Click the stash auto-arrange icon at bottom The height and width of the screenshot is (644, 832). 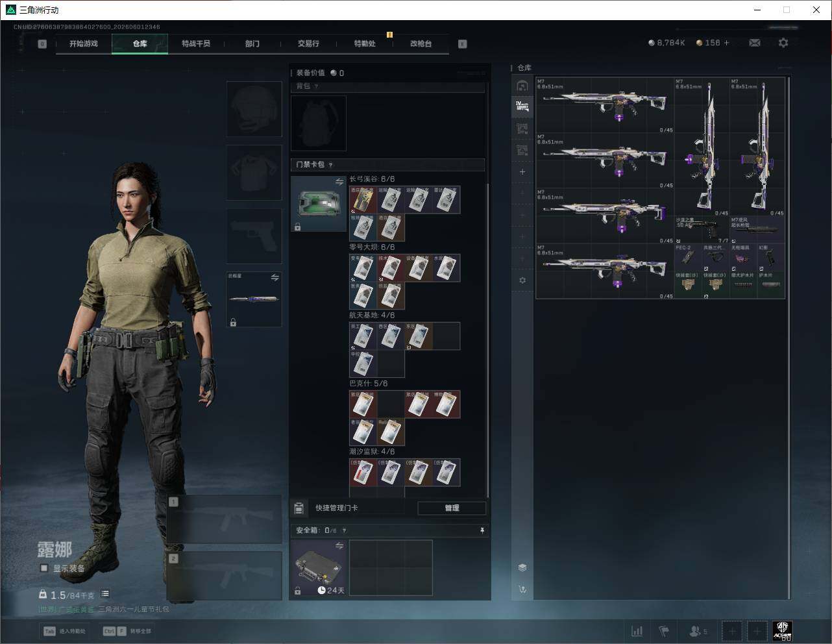[x=522, y=589]
